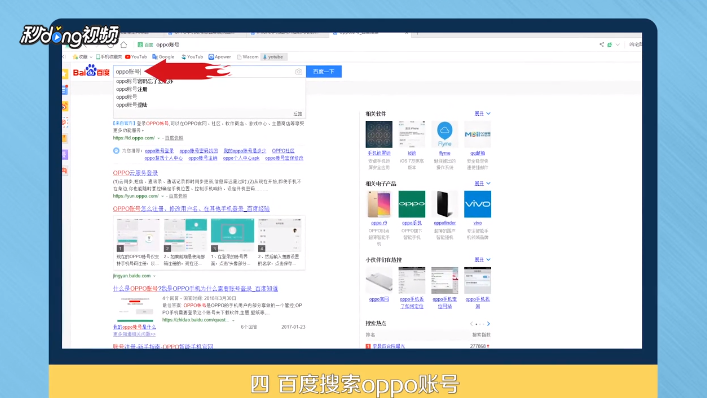The height and width of the screenshot is (398, 707).
Task: Click recommended link oppo个人中心apk
Action: click(x=241, y=158)
